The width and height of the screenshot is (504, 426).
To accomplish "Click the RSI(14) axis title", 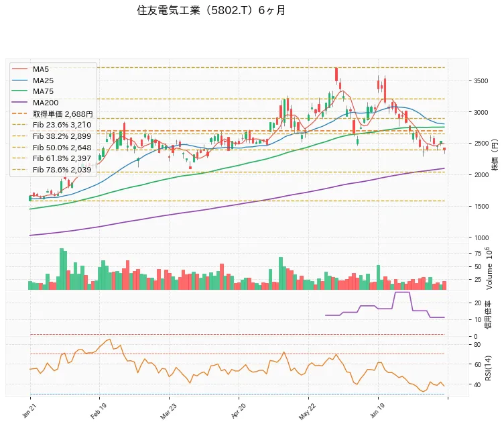I will coord(488,368).
